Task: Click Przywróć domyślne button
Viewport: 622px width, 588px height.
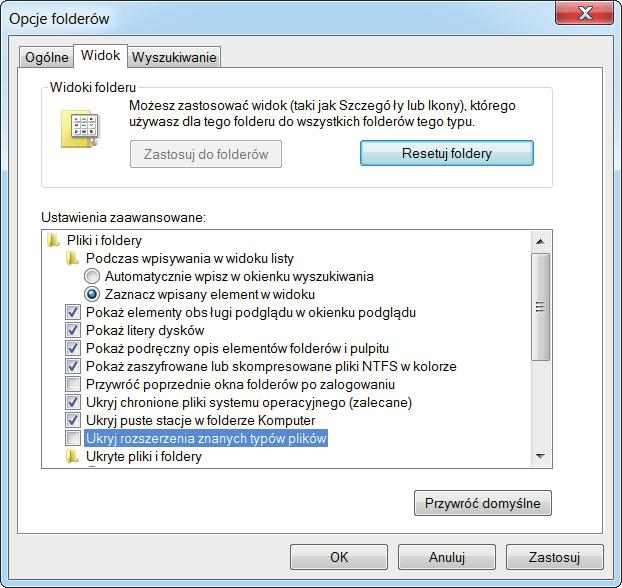Action: [x=483, y=503]
